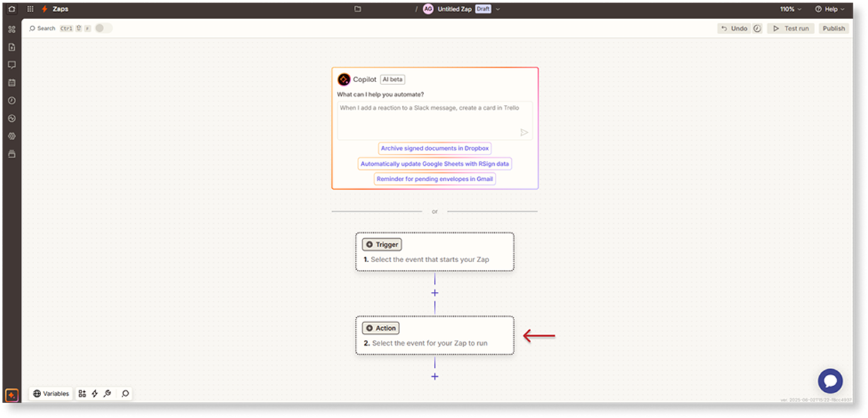The image size is (868, 418).
Task: Open the calendar icon in left sidebar
Action: tap(11, 83)
